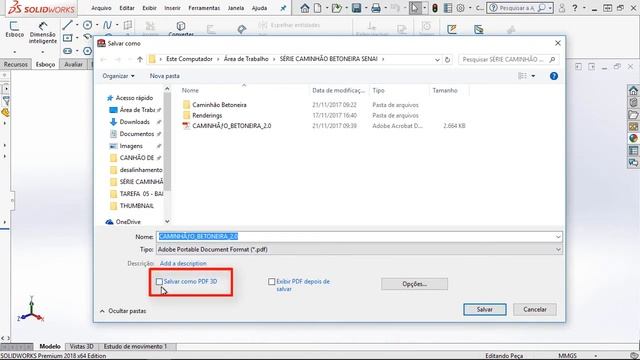Click the Cancelar button

(535, 309)
